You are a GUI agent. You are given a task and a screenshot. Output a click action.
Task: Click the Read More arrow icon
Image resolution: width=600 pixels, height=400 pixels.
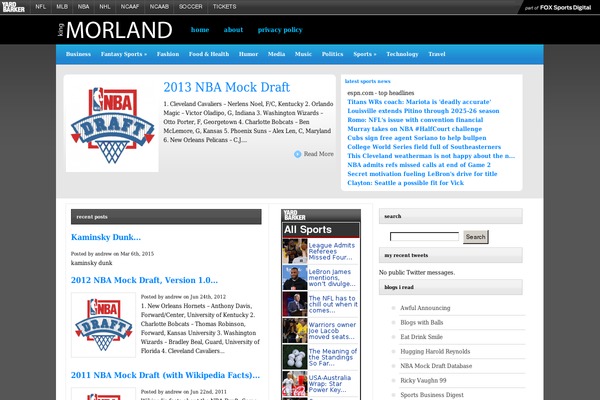click(x=298, y=154)
